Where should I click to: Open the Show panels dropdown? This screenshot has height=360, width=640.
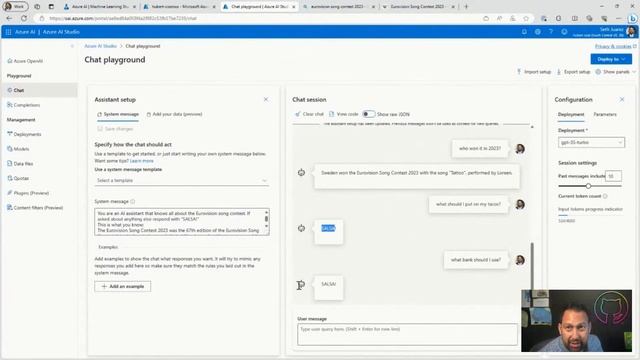tap(616, 72)
